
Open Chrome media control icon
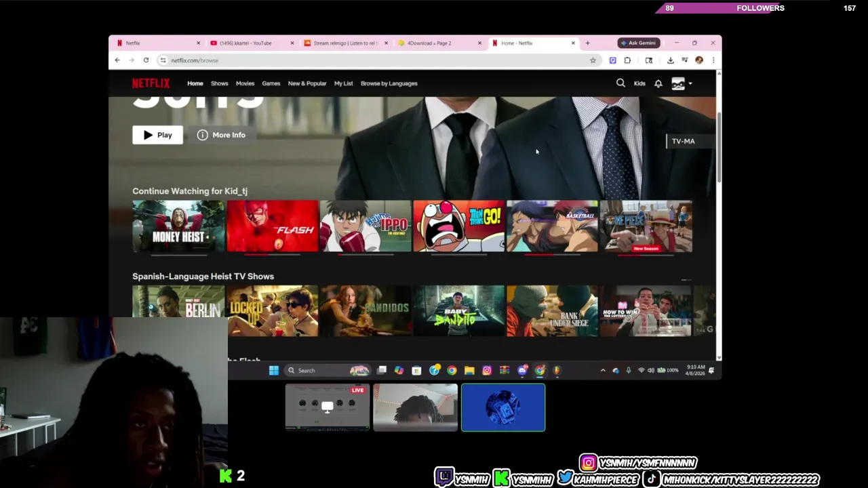[685, 60]
